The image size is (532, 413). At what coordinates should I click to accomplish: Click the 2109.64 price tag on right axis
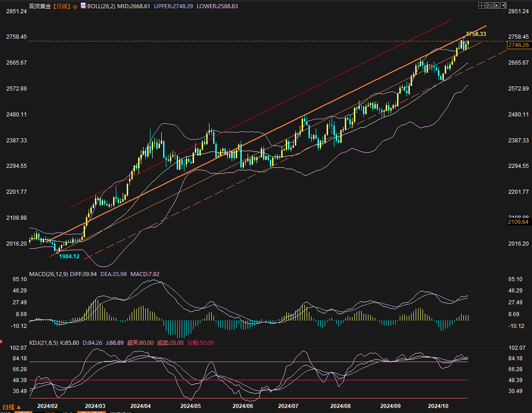[518, 222]
